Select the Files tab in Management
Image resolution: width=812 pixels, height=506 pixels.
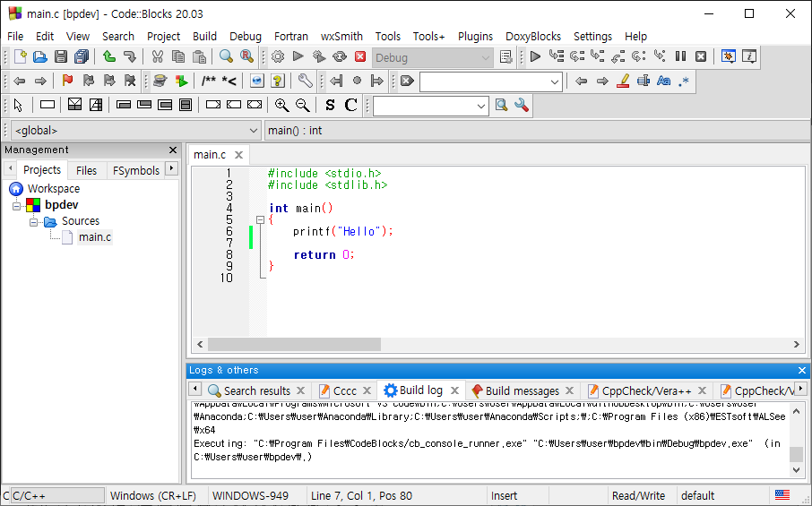point(86,170)
